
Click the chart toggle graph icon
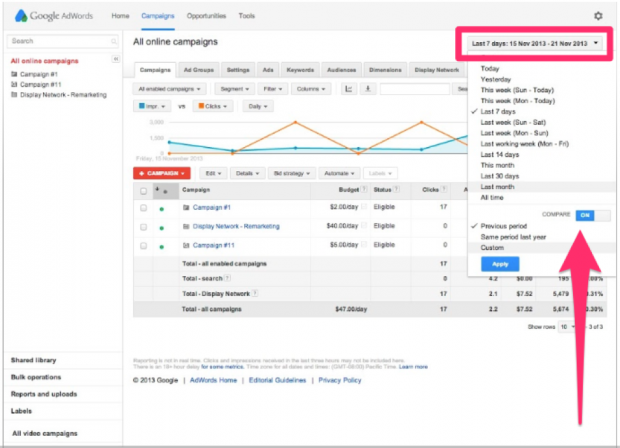click(348, 89)
